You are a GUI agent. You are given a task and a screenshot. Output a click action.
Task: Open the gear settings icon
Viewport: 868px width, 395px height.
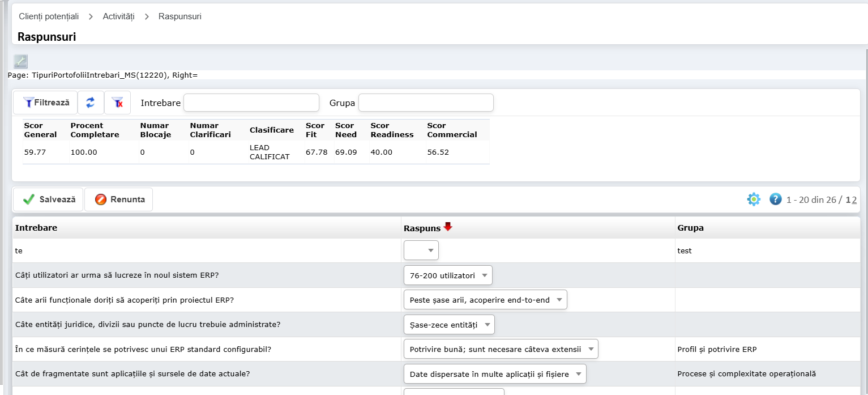click(x=754, y=199)
